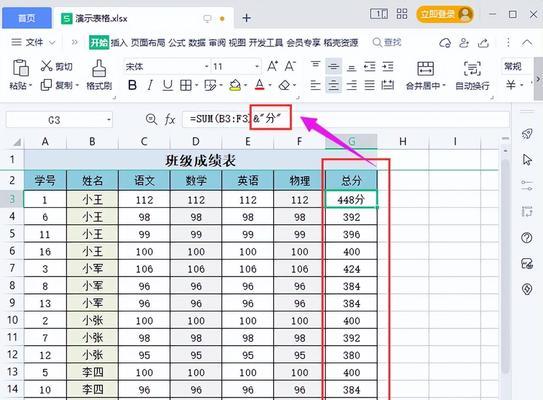
Task: Expand the fill color dropdown arrow
Action: click(246, 85)
